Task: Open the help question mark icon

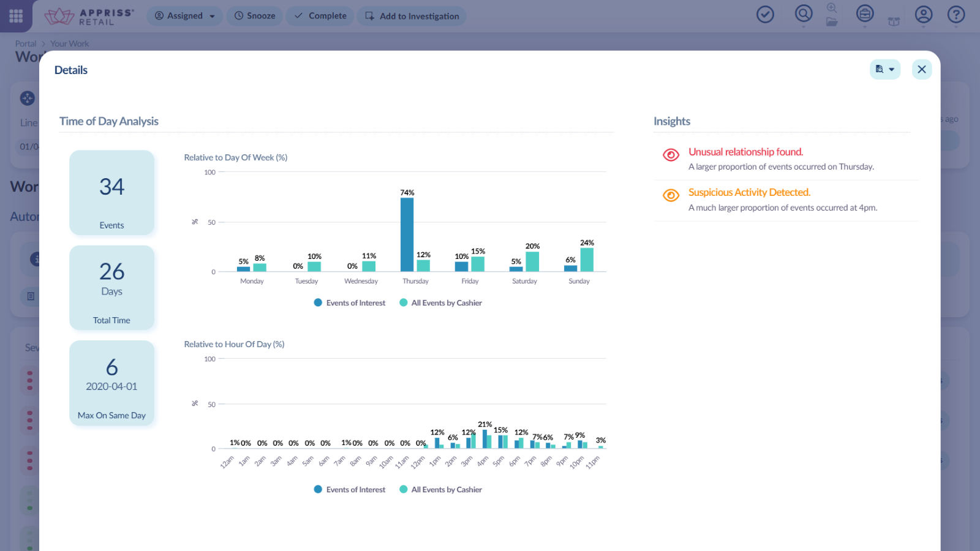Action: click(956, 14)
